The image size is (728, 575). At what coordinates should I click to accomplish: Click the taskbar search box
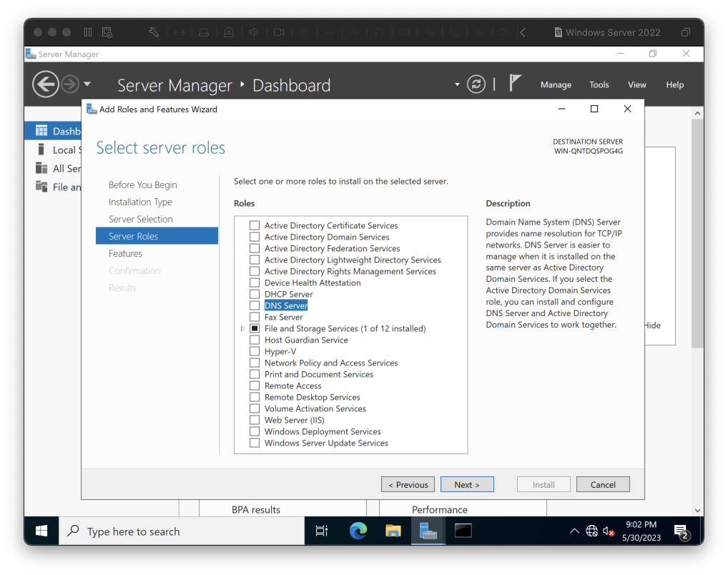coord(182,531)
